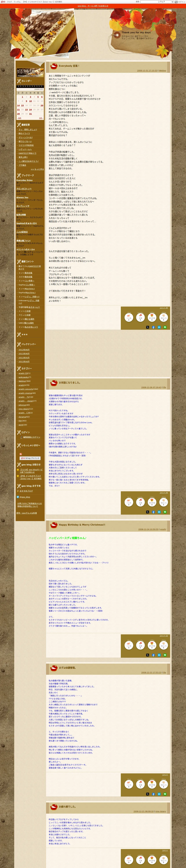Share 'Happy Birthday & Merry Christmas!!' post on Facebook
This screenshot has height=868, width=186.
coord(153,655)
